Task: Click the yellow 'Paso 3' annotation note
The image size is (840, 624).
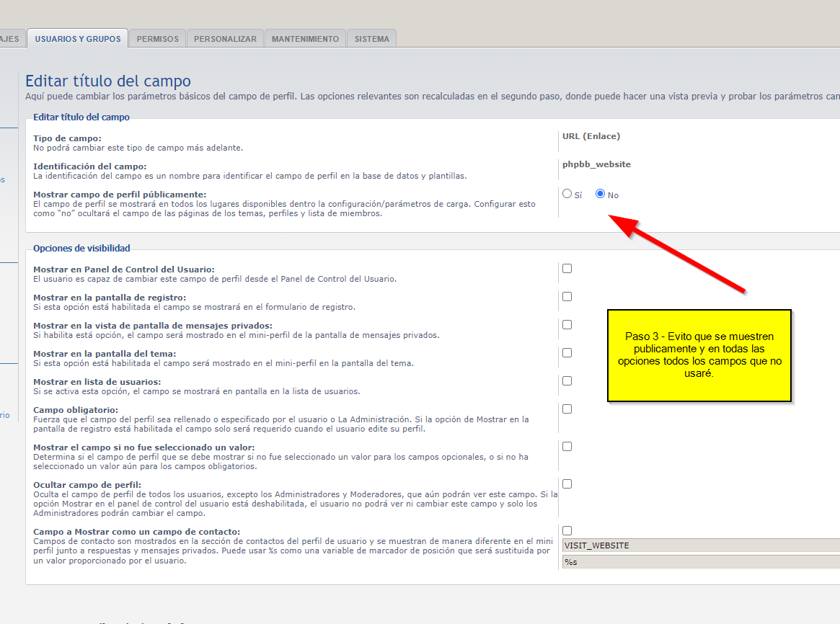Action: pyautogui.click(x=699, y=355)
